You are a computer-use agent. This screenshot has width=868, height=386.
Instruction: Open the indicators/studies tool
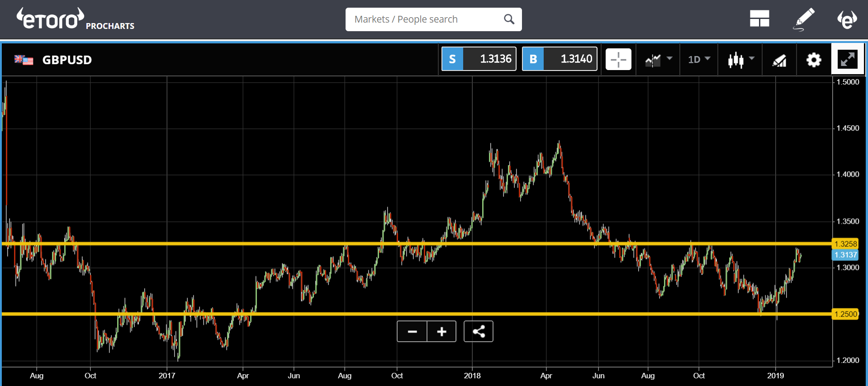click(779, 60)
